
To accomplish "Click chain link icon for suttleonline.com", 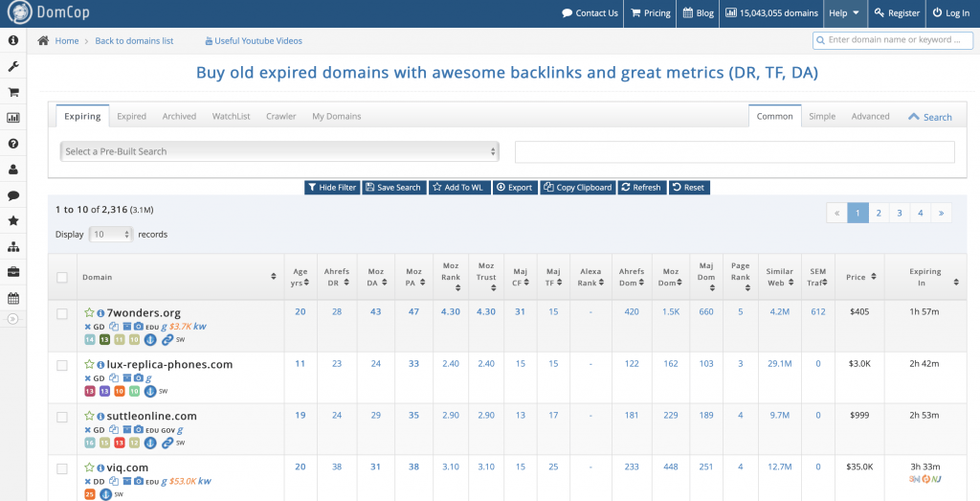I will pos(167,443).
